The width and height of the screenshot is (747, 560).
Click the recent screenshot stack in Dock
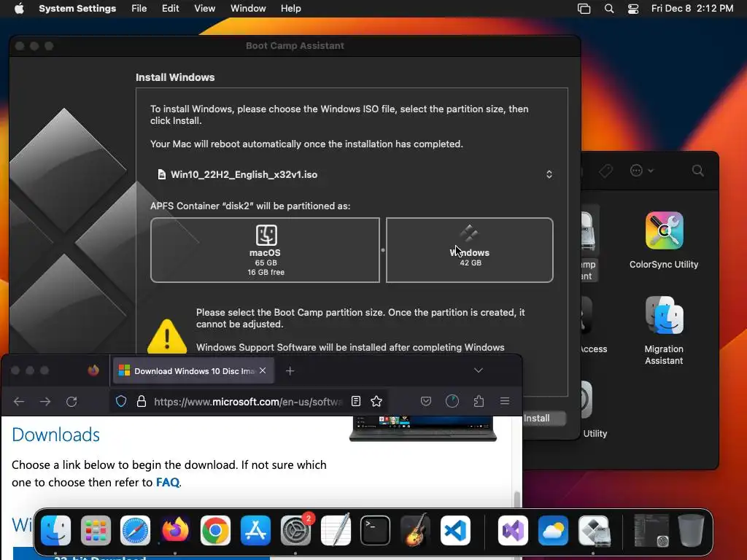pos(651,530)
